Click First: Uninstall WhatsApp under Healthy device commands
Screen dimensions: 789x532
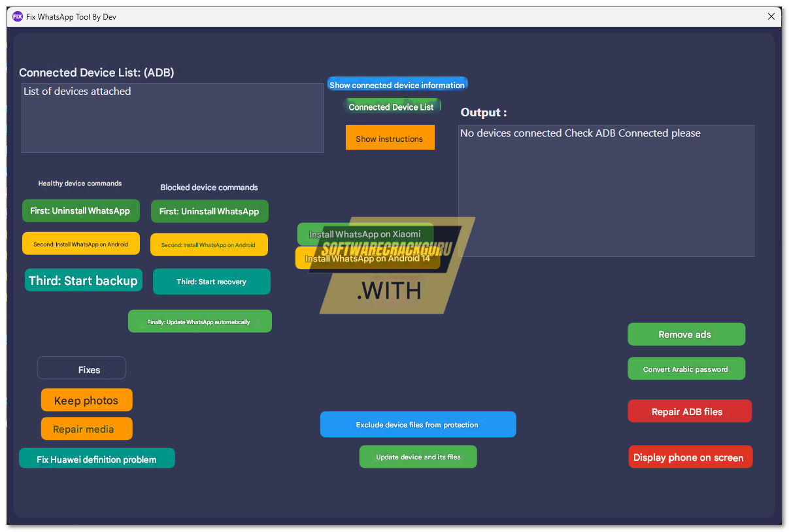[x=80, y=210]
